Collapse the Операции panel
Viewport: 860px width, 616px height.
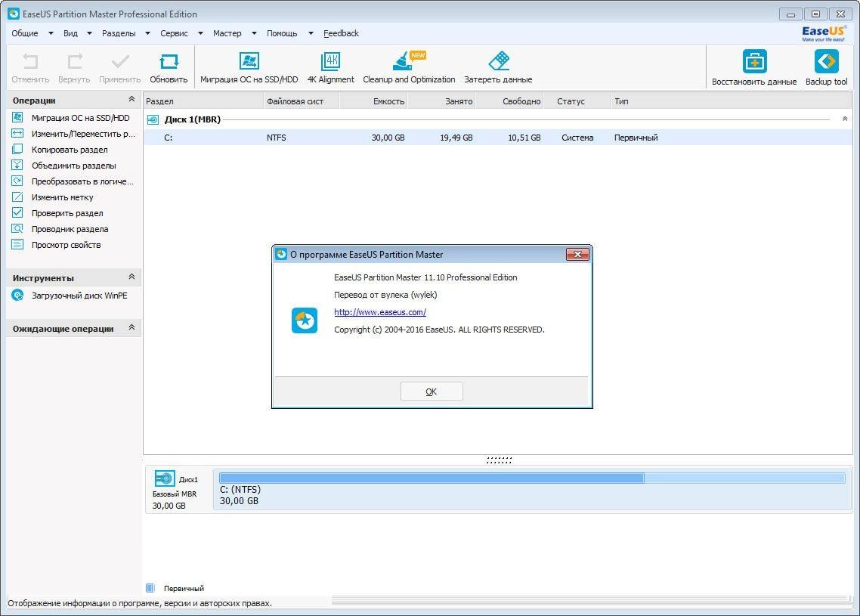tap(131, 99)
